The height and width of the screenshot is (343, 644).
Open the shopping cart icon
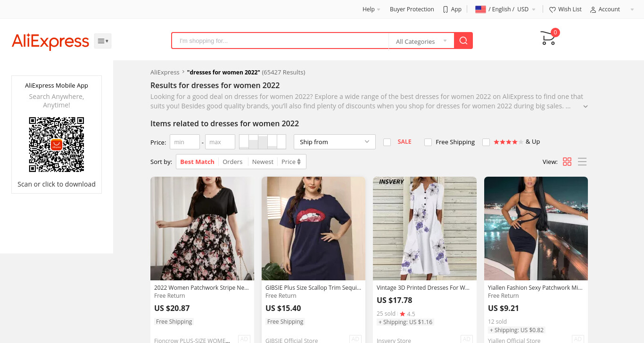click(548, 38)
